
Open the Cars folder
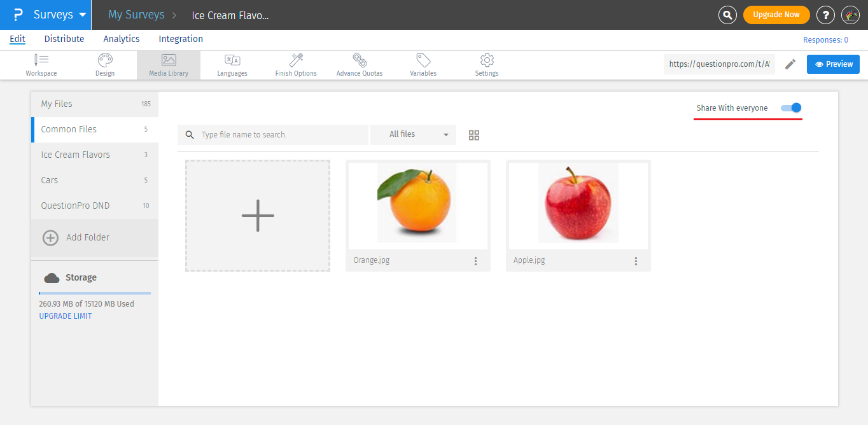[95, 180]
